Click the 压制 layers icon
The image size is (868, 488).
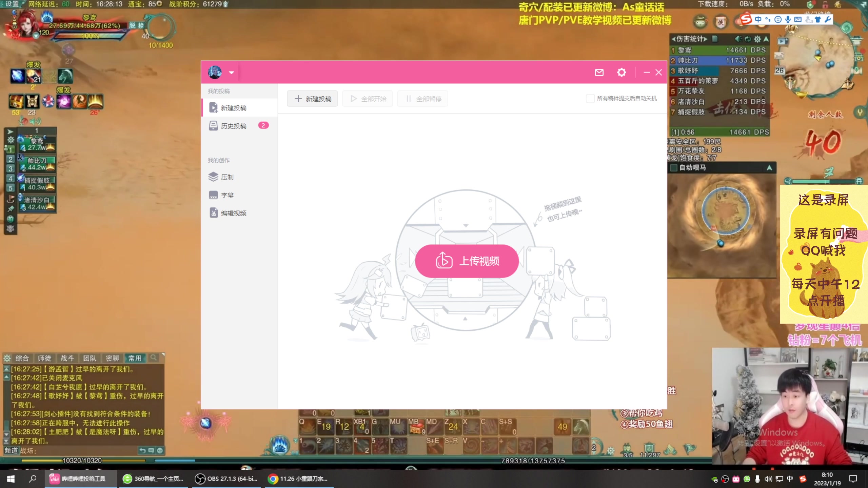coord(213,177)
